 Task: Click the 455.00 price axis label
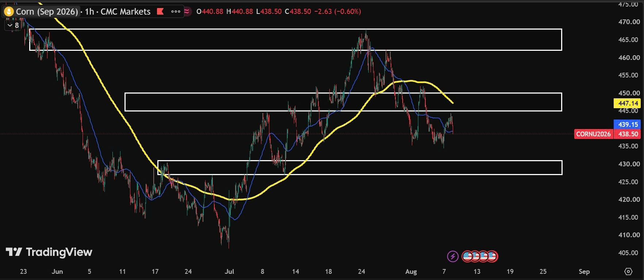click(629, 75)
